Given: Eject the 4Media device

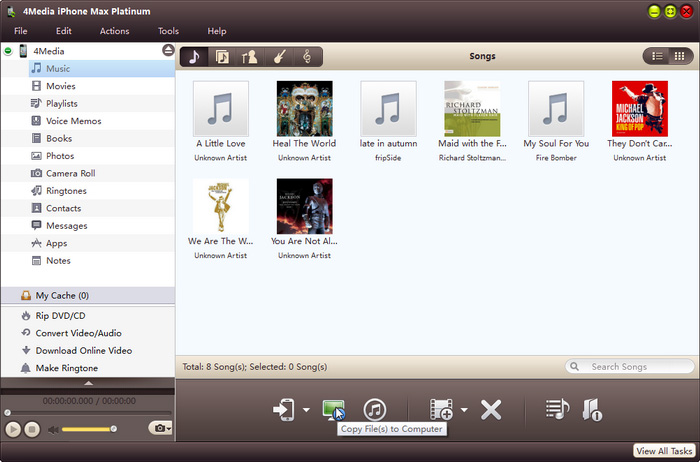Looking at the screenshot, I should point(168,50).
